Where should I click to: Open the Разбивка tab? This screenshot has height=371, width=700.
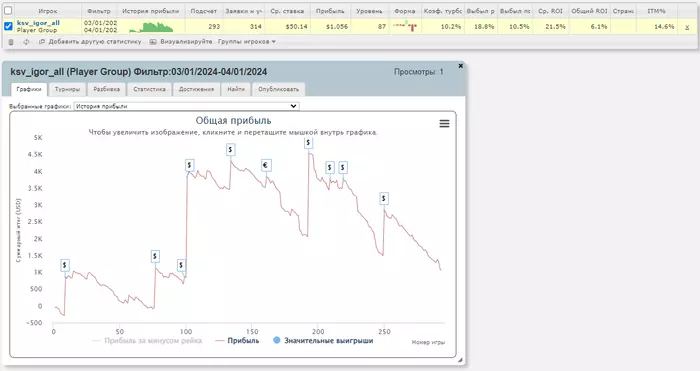(x=106, y=89)
